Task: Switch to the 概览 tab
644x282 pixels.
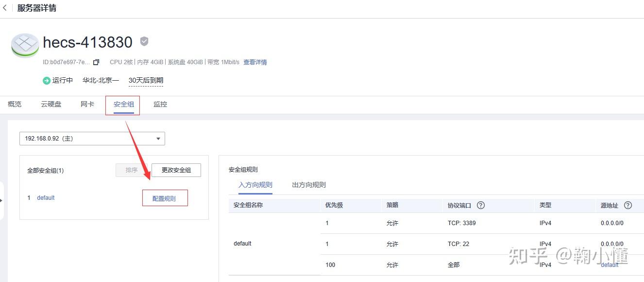Action: pos(15,104)
